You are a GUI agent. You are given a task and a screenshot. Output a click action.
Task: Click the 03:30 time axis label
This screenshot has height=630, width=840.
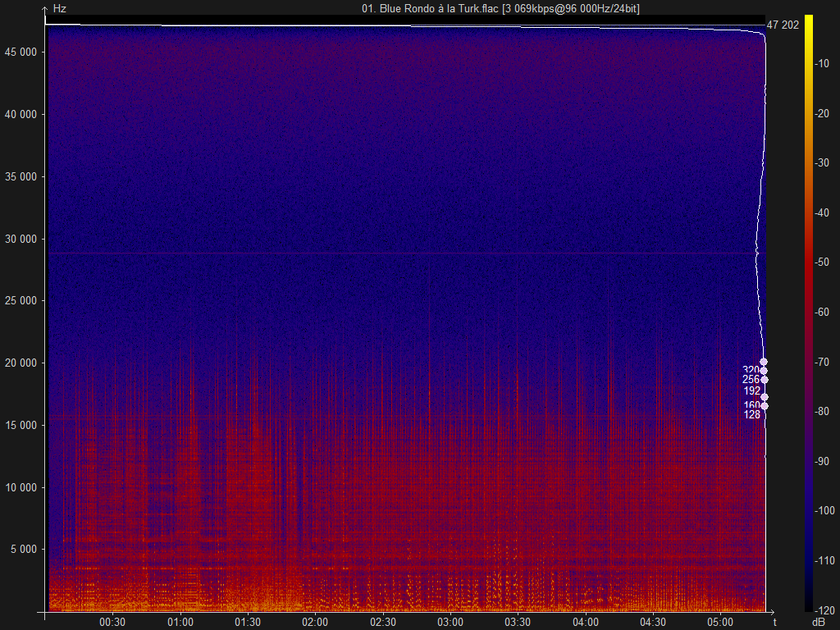tap(518, 622)
